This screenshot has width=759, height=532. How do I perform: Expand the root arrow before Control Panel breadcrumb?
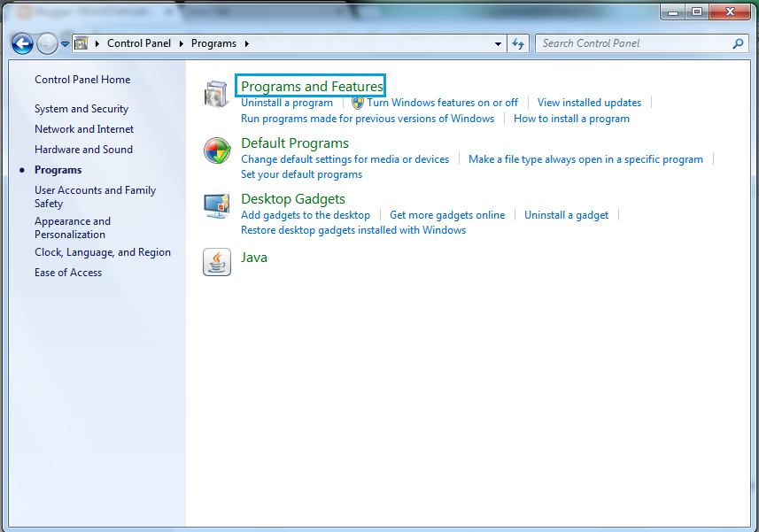[x=97, y=43]
